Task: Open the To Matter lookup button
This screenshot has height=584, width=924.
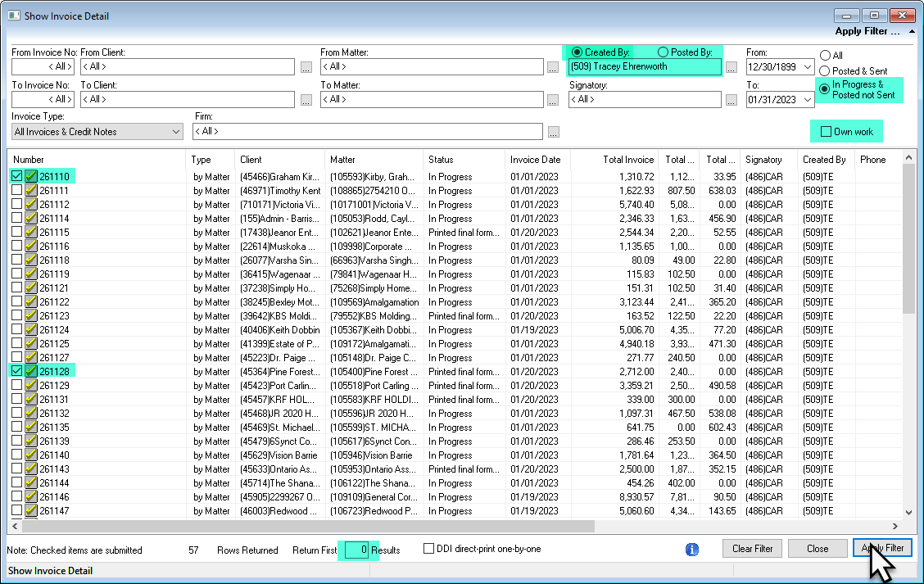Action: 553,100
